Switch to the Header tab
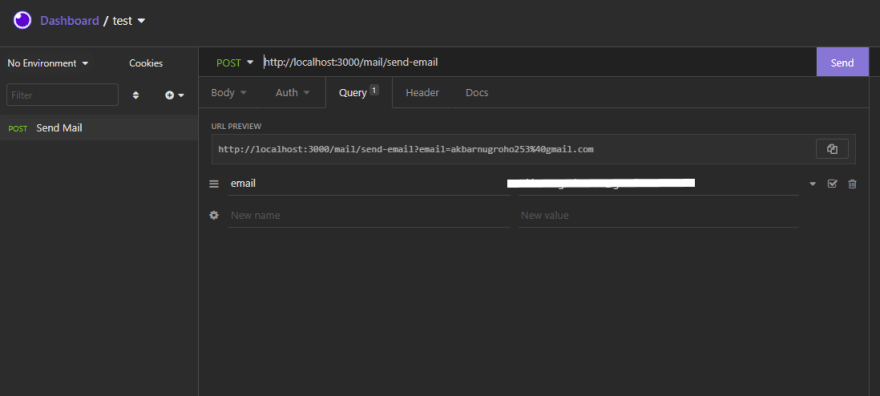This screenshot has height=396, width=880. tap(422, 93)
